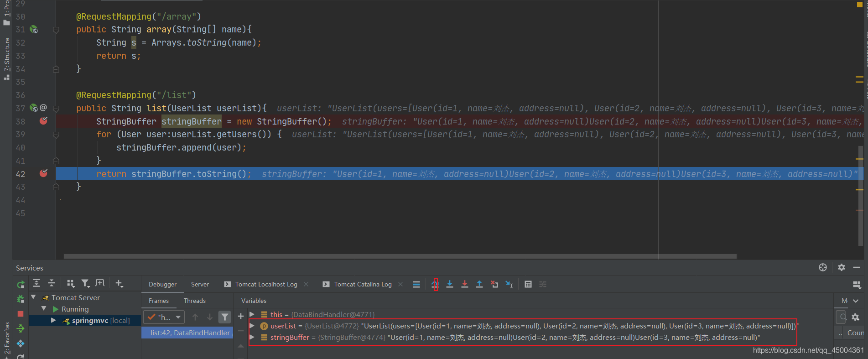Fold the array method on line 31

56,30
